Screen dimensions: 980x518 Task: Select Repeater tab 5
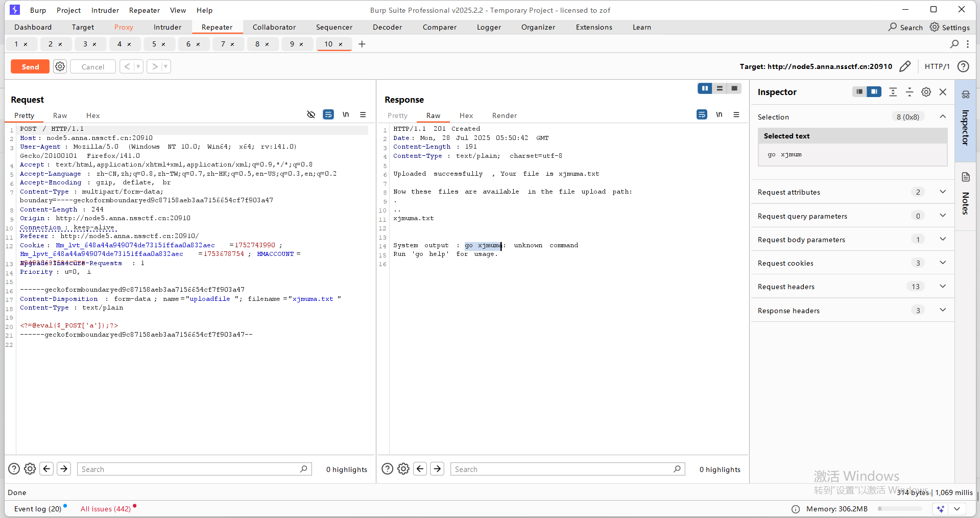(154, 44)
